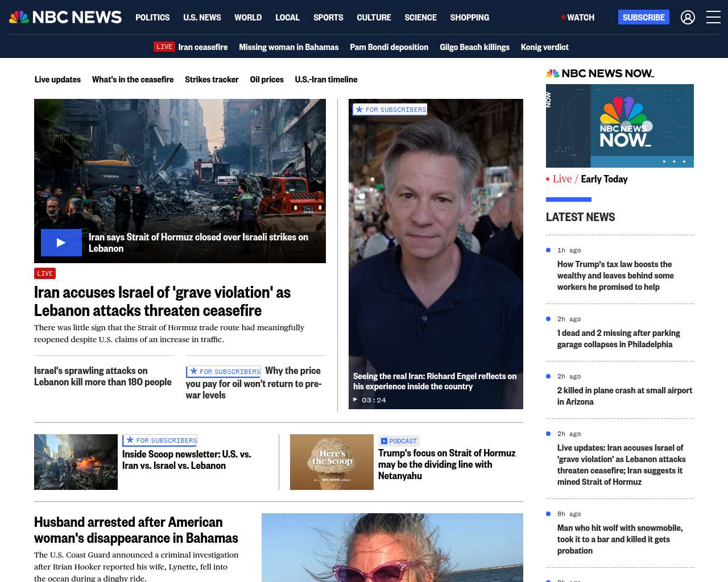Open the Watch live link

[x=578, y=18]
